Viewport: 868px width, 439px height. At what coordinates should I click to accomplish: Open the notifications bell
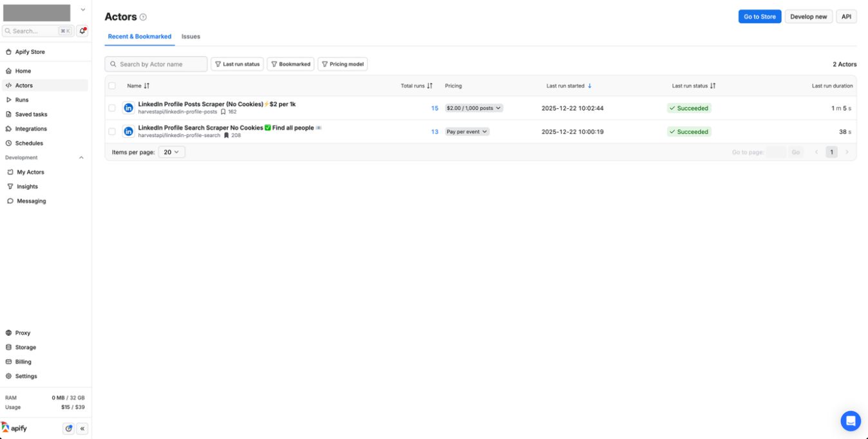(x=82, y=30)
